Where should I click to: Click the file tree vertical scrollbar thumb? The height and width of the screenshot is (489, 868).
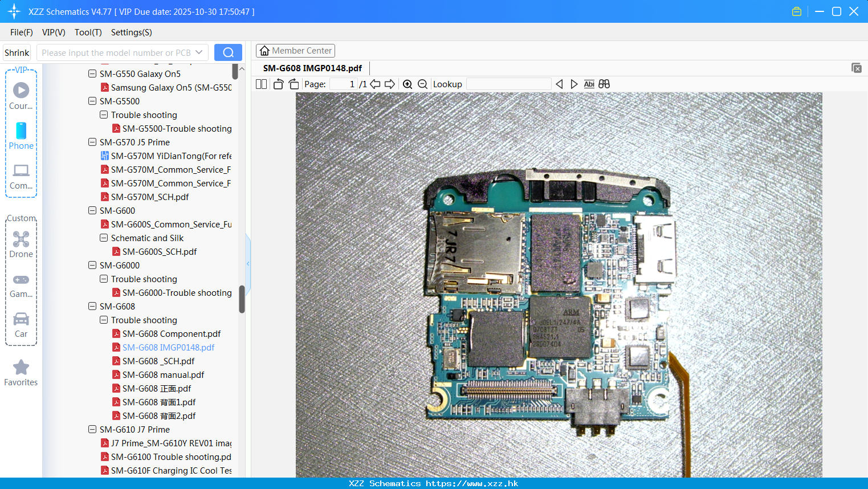point(242,299)
